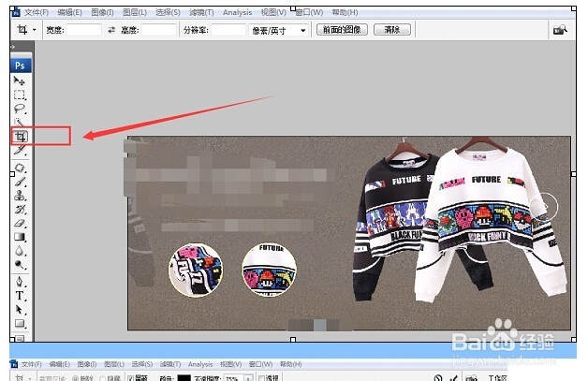Image resolution: width=588 pixels, height=381 pixels.
Task: Click right-middle crop box handle
Action: pyautogui.click(x=573, y=173)
